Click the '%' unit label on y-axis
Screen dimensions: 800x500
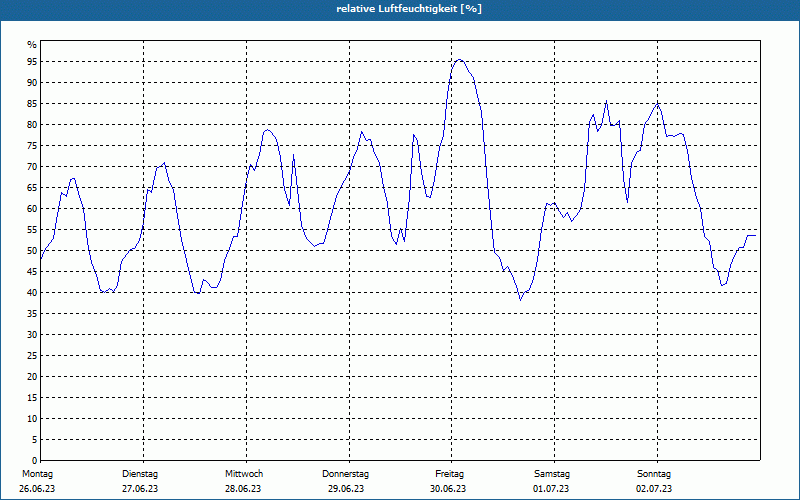(x=32, y=45)
